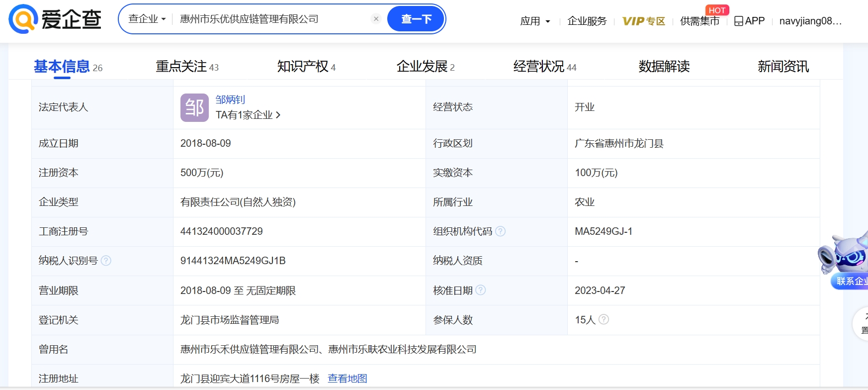The image size is (868, 390).
Task: Open the 企业发展 tab
Action: click(426, 66)
